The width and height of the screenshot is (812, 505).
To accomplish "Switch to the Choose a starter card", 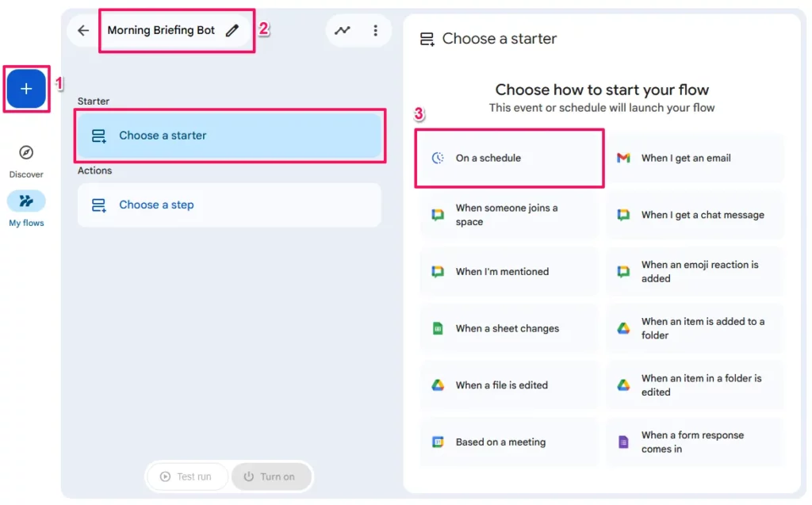I will tap(230, 136).
